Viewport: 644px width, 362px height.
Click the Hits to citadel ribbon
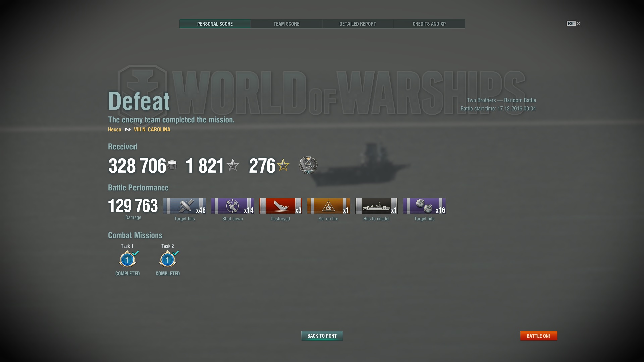coord(376,206)
